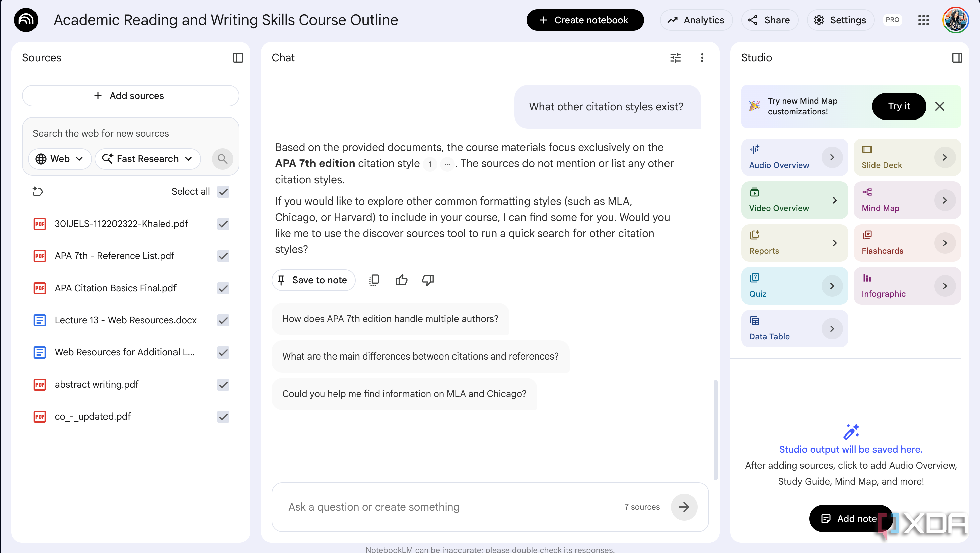Uncheck 30IJELS-112202322-Khaled.pdf source
This screenshot has height=553, width=980.
click(223, 224)
